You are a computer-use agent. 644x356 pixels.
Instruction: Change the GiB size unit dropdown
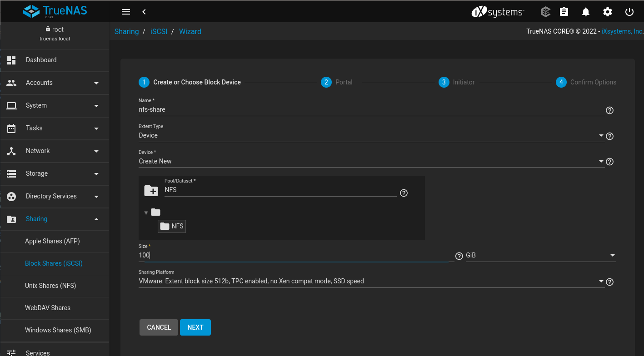541,255
